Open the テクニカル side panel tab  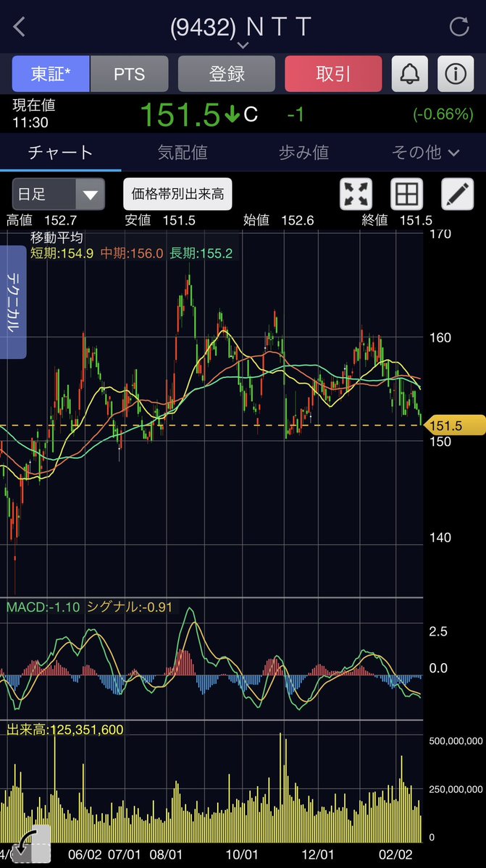coord(12,303)
